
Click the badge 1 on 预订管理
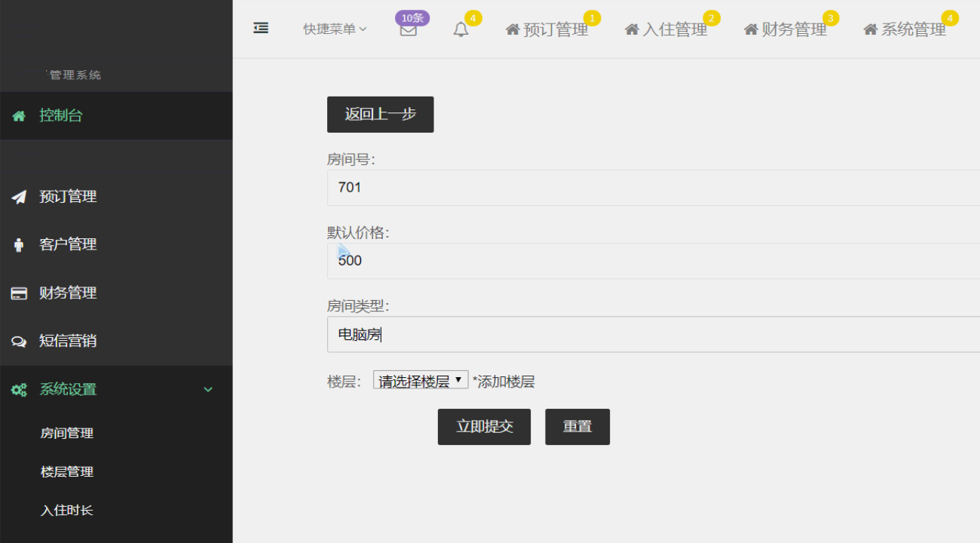593,18
